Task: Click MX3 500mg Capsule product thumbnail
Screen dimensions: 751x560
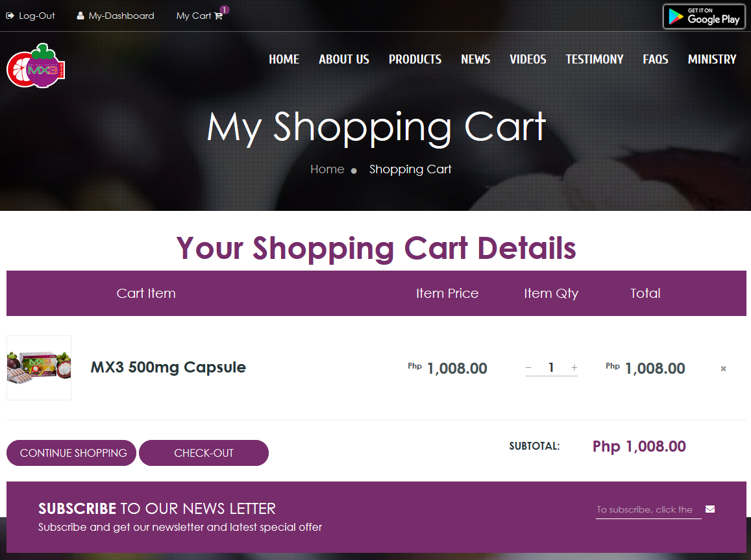Action: [x=39, y=367]
